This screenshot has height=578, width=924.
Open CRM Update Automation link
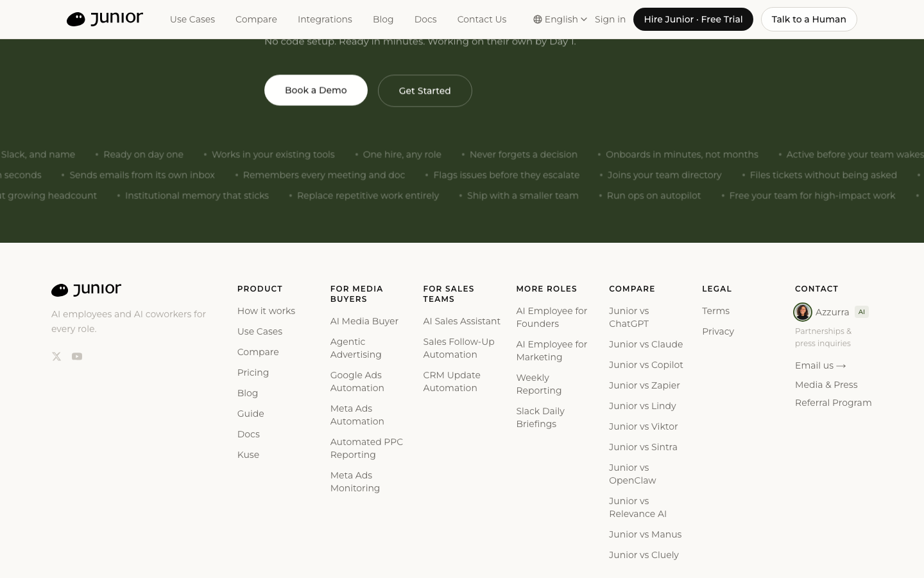coord(452,381)
